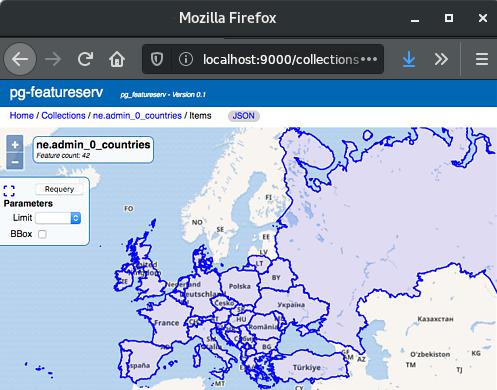Requery the collection features
Image resolution: width=497 pixels, height=390 pixels.
tap(59, 189)
